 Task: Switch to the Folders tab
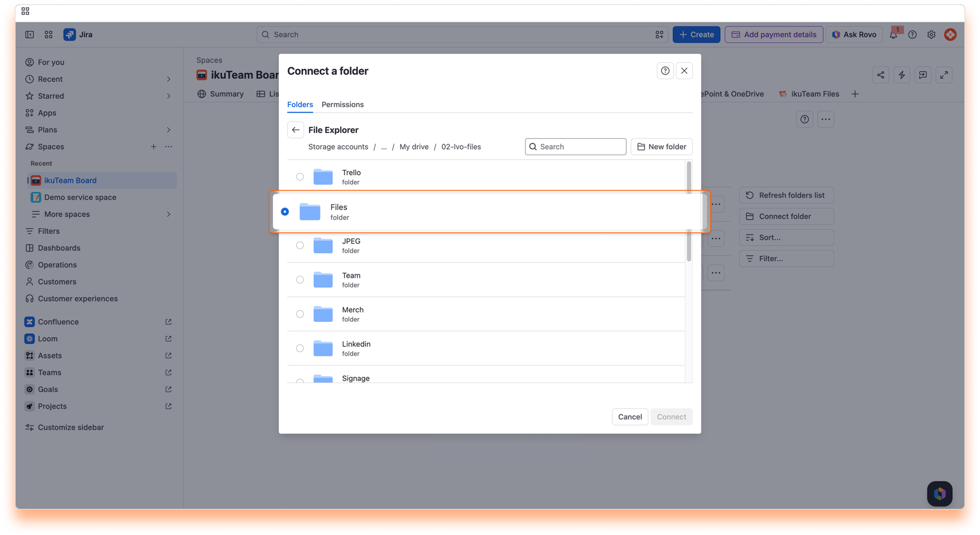300,104
